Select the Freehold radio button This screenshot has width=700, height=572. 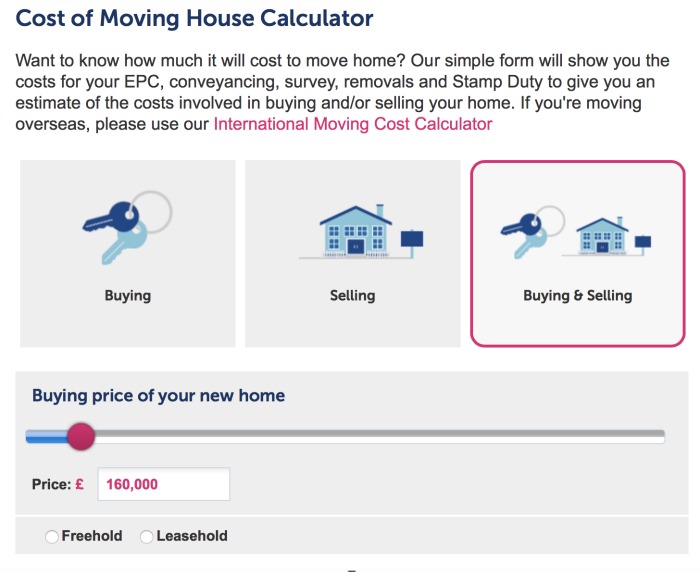(x=52, y=536)
